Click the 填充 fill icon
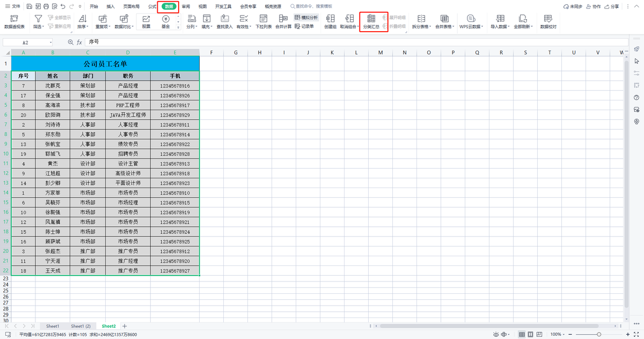Image resolution: width=644 pixels, height=339 pixels. [x=207, y=19]
